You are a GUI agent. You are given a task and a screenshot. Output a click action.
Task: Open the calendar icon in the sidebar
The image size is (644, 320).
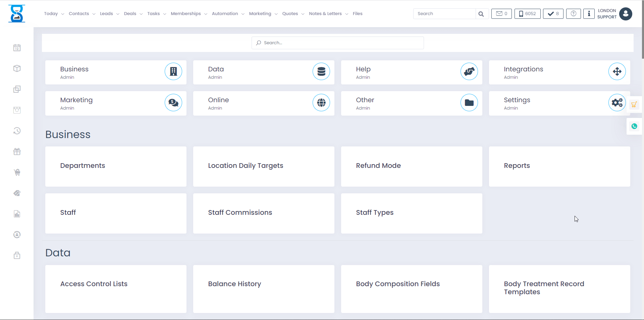point(17,48)
